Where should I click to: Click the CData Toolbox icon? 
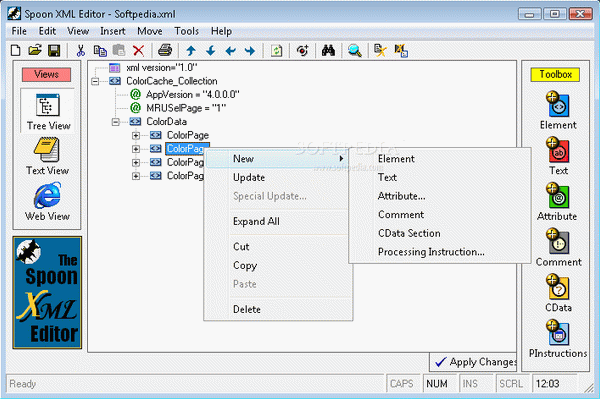(x=558, y=293)
